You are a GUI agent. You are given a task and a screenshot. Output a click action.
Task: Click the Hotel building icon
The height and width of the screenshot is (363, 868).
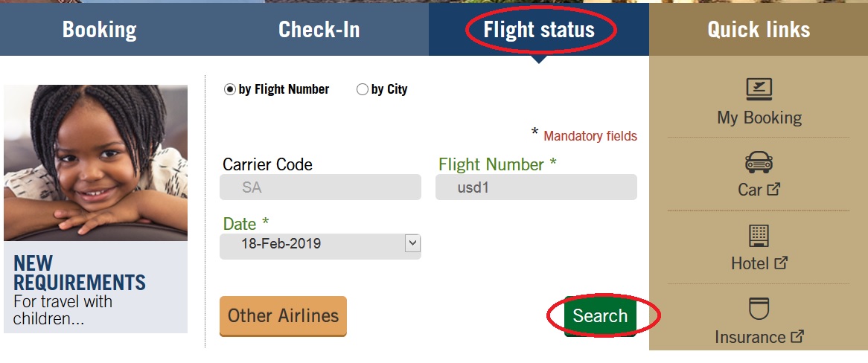[759, 236]
